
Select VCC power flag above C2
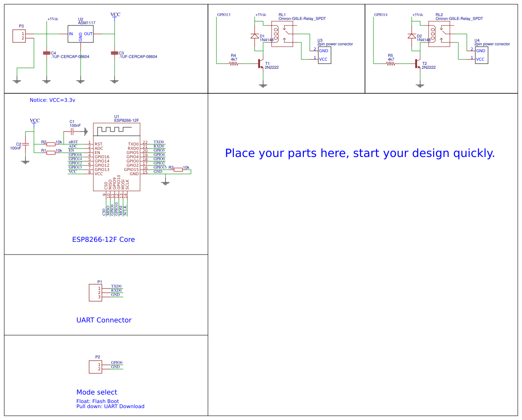click(35, 121)
